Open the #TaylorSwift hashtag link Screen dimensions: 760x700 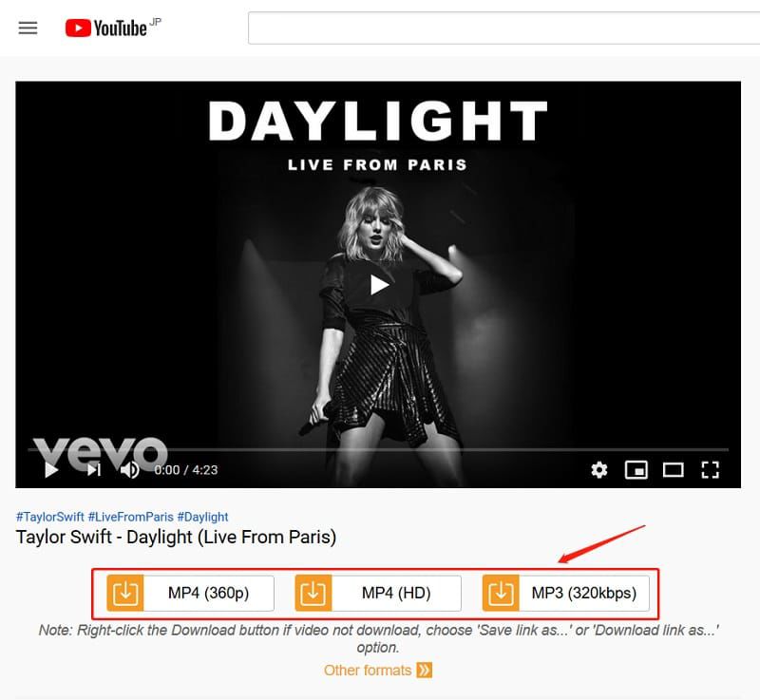tap(50, 517)
